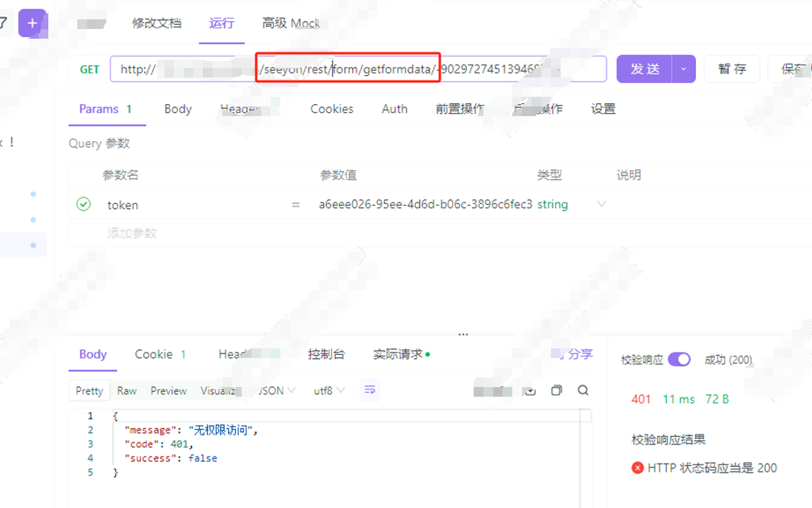Click the token parameter value field

click(425, 204)
